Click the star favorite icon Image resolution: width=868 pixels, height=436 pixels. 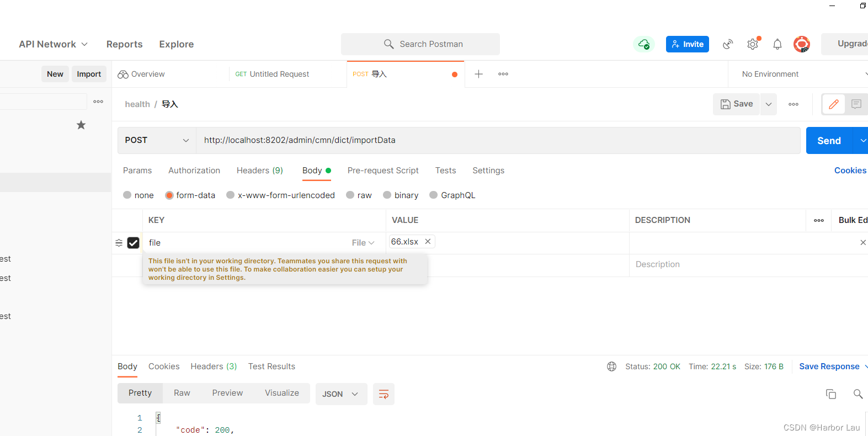pyautogui.click(x=81, y=125)
